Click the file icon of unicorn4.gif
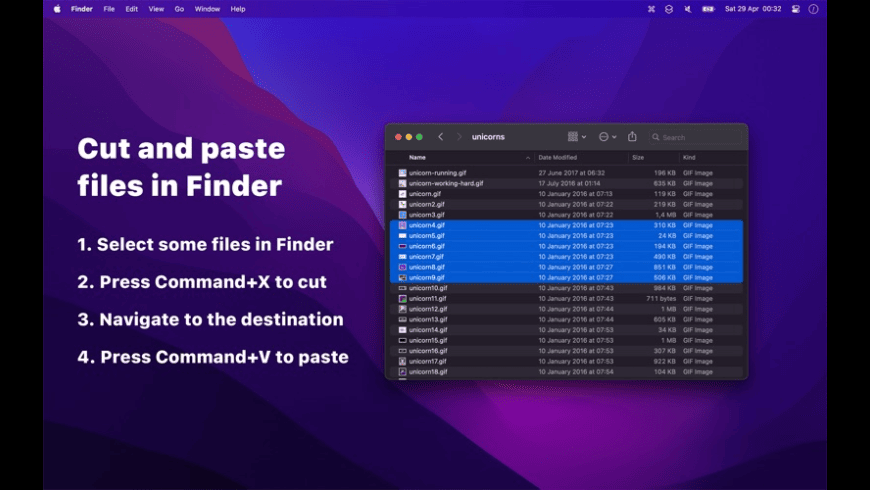This screenshot has height=490, width=870. click(x=402, y=225)
